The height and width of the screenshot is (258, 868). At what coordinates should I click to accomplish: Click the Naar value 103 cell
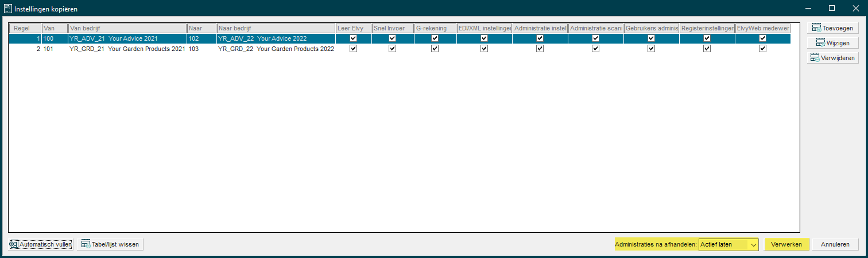point(201,49)
